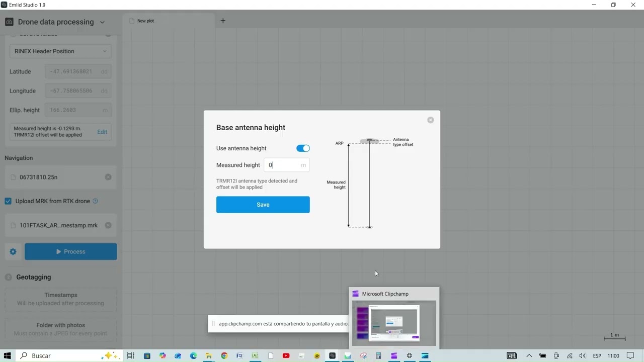This screenshot has width=644, height=362.
Task: Remove the 101FTASK timestamp.mrk file
Action: (x=108, y=225)
